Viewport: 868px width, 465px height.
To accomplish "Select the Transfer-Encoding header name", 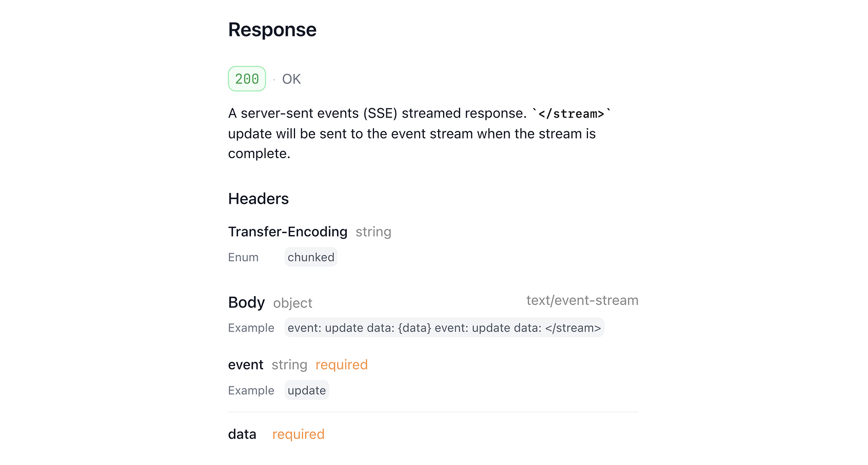I will click(x=288, y=231).
